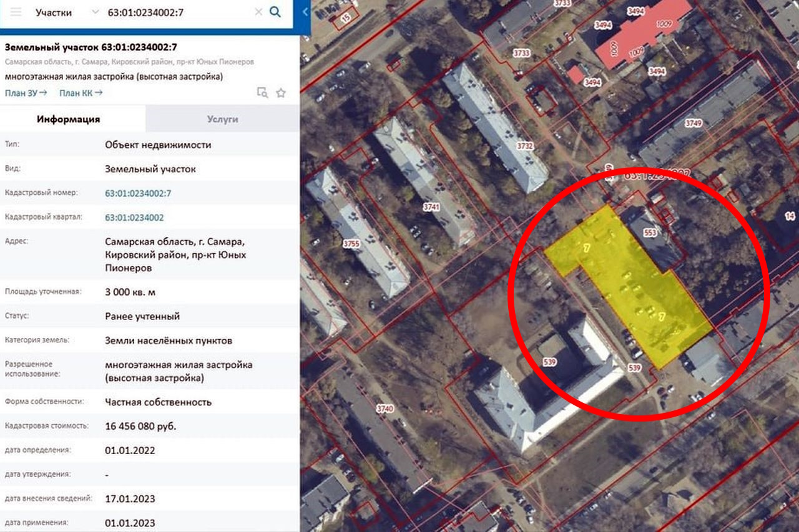Click the magnifier search icon

[x=275, y=12]
